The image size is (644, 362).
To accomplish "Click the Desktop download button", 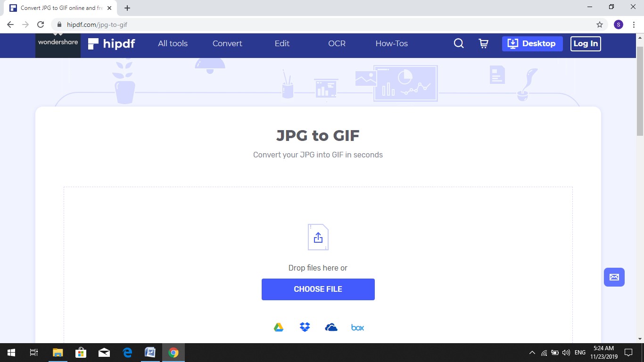I will click(x=532, y=43).
